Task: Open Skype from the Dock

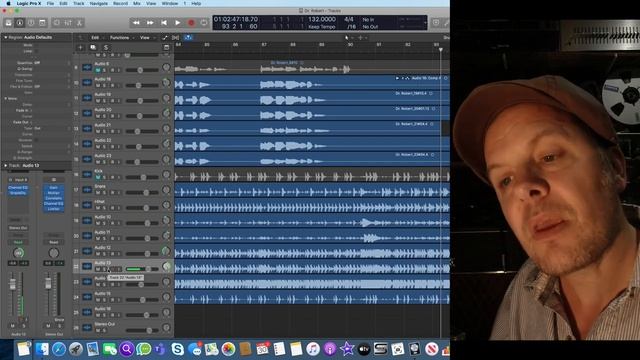Action: point(178,349)
